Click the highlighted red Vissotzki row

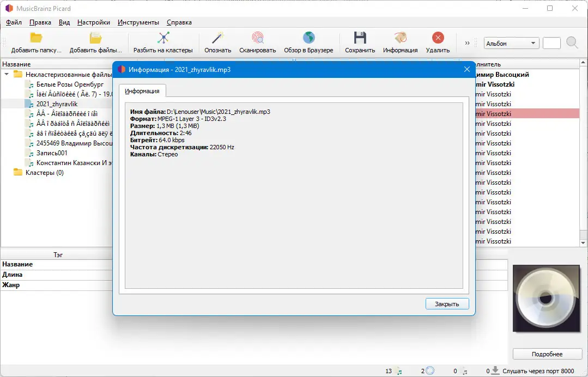pyautogui.click(x=528, y=113)
